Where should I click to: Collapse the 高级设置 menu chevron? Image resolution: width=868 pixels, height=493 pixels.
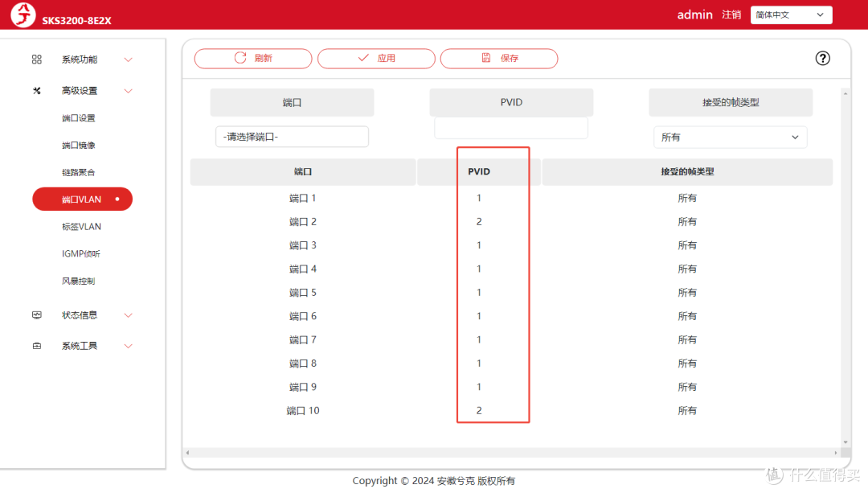(129, 91)
